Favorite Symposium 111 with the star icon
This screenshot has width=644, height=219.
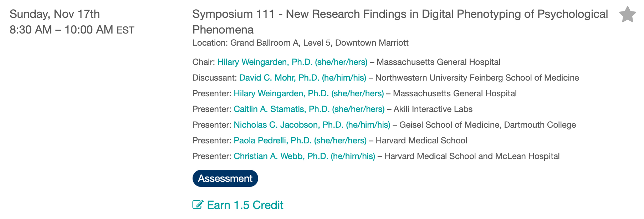(627, 15)
